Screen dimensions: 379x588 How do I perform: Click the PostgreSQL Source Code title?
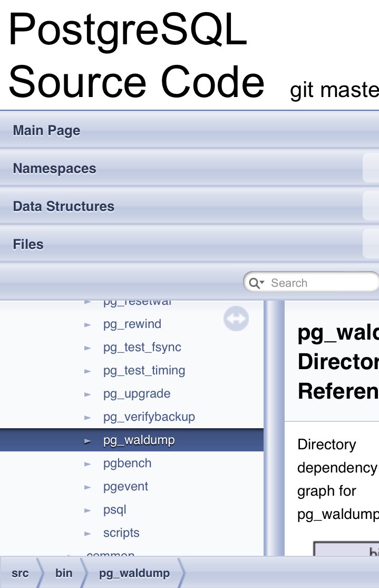click(136, 55)
